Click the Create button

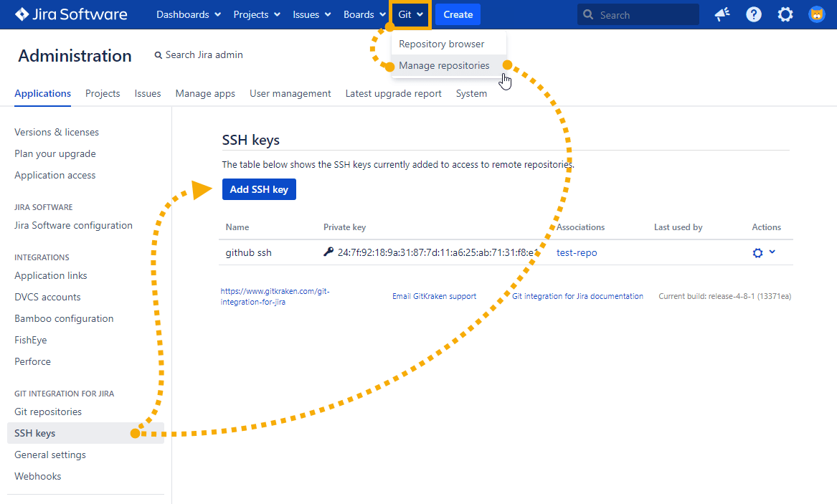(x=458, y=14)
